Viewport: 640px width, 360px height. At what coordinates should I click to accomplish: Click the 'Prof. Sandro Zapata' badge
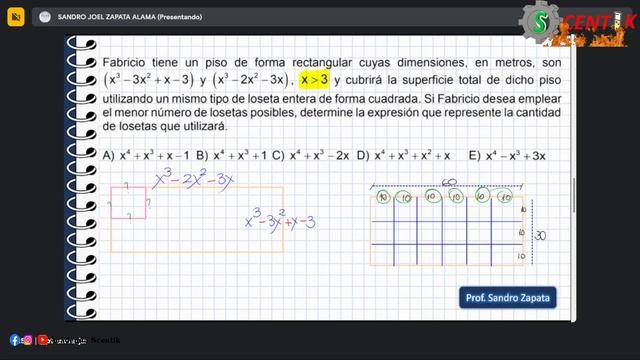click(508, 298)
